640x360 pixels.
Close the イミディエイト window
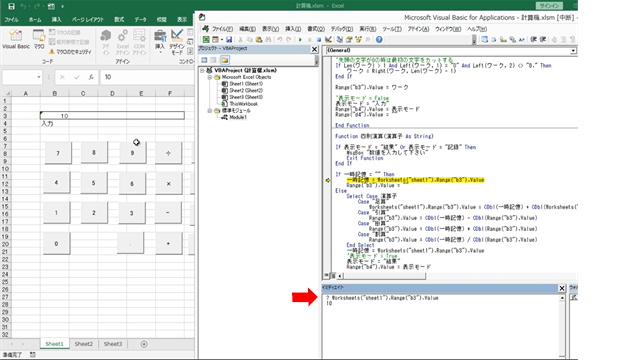click(x=562, y=288)
